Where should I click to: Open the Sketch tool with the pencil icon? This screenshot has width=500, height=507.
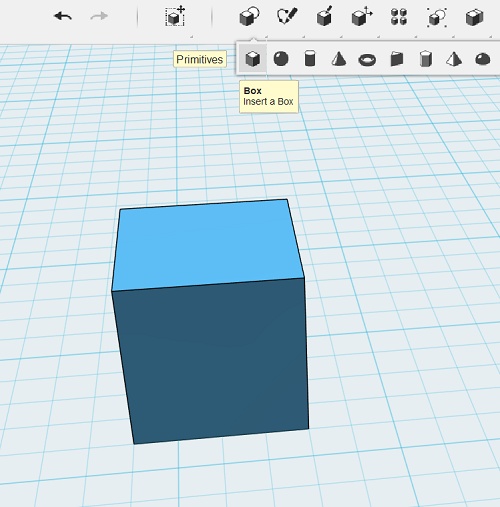[x=287, y=16]
